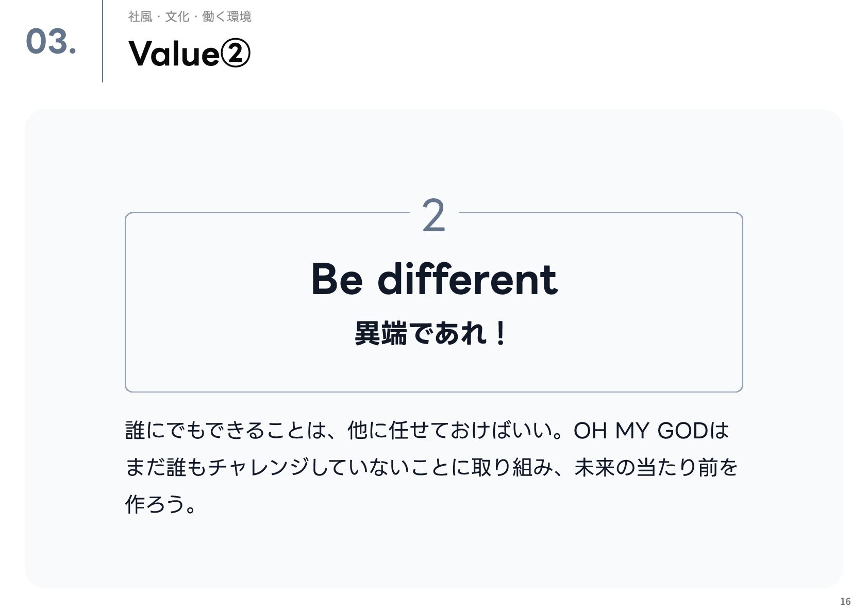Click the exclamation mark after "異端であれ"
Image resolution: width=868 pixels, height=613 pixels.
[x=499, y=333]
